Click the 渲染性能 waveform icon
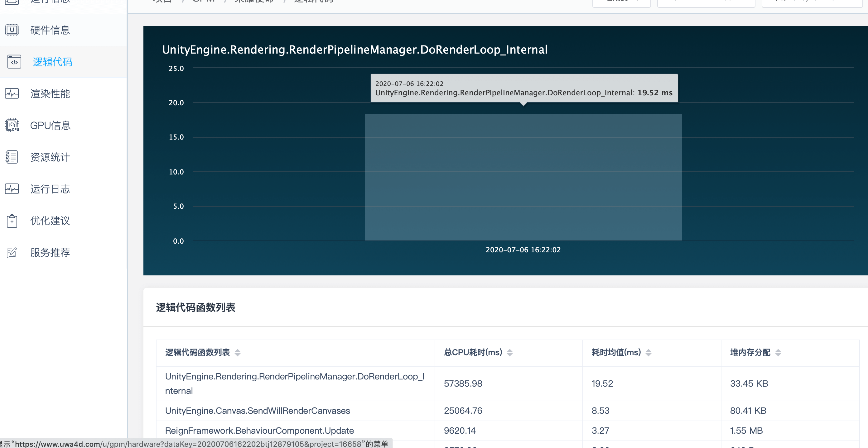Image resolution: width=868 pixels, height=448 pixels. [12, 93]
